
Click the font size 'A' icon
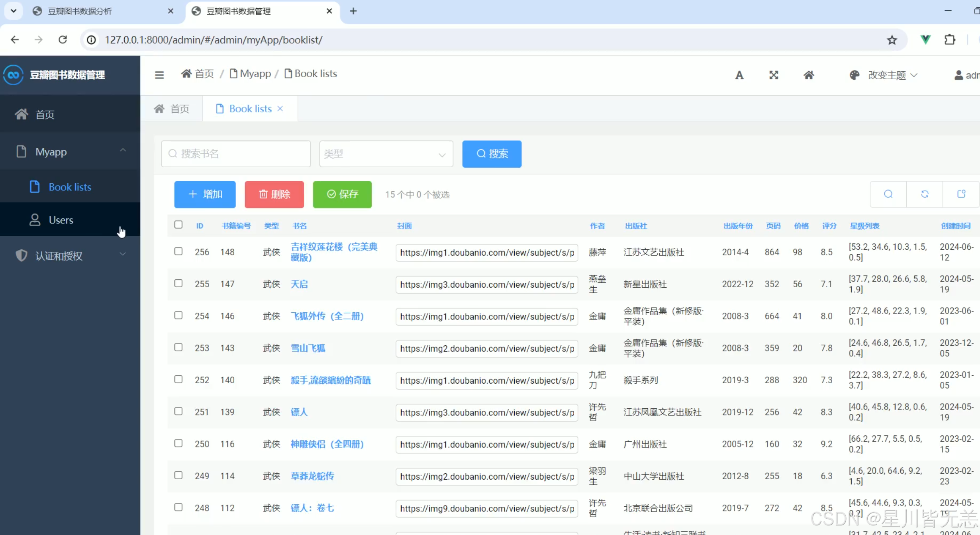[739, 75]
